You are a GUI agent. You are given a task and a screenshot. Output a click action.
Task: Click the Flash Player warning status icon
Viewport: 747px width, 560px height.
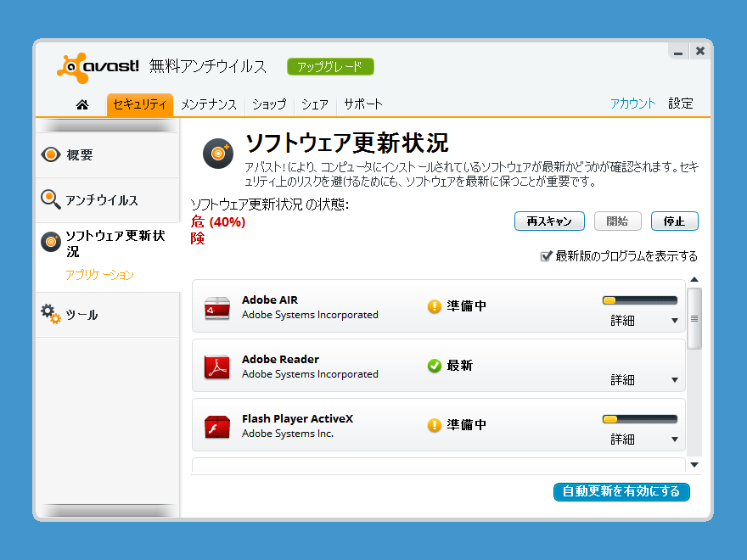[x=435, y=425]
